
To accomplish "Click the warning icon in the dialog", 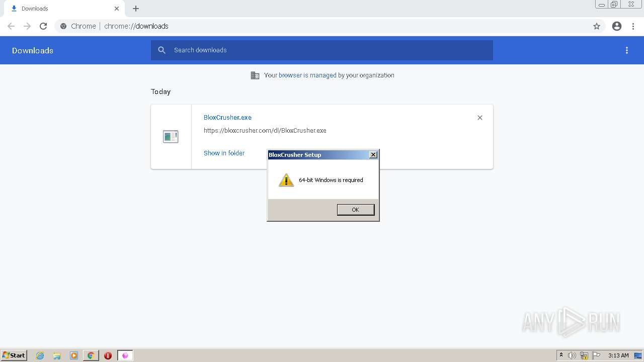I will pos(286,180).
